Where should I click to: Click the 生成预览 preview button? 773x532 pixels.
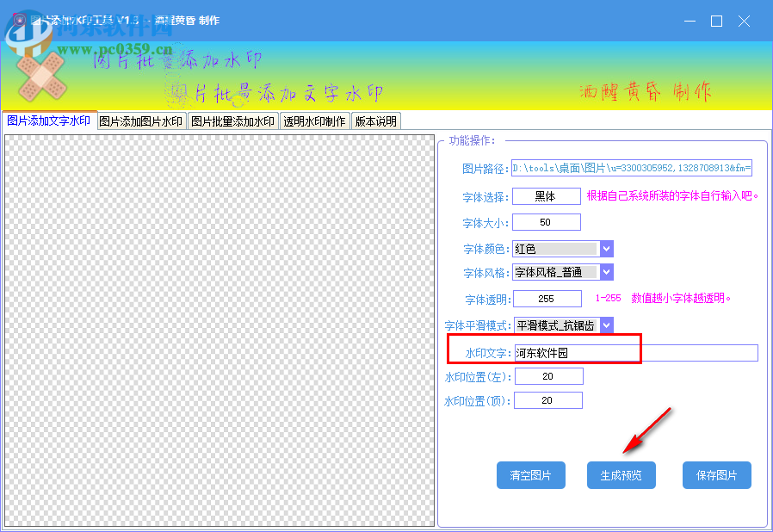pyautogui.click(x=621, y=474)
